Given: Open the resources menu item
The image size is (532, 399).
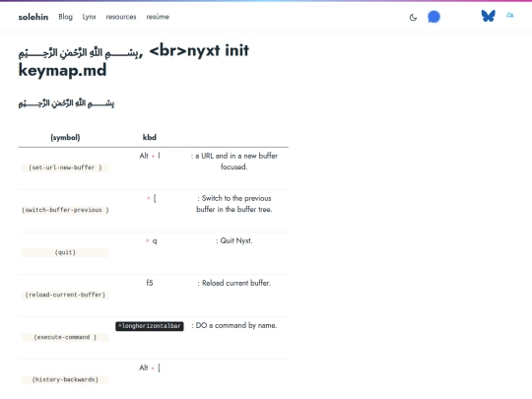Looking at the screenshot, I should point(121,17).
